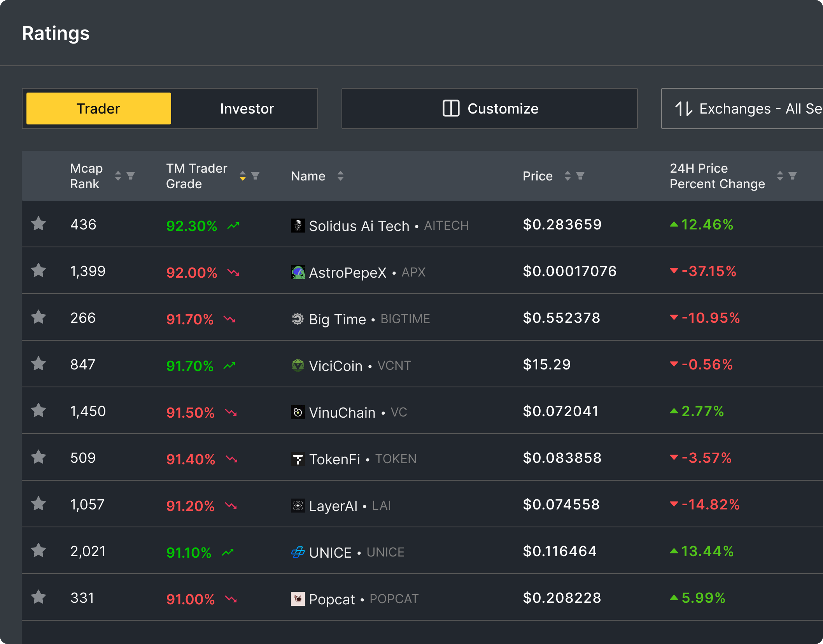The width and height of the screenshot is (823, 644).
Task: Click the Ratings page heading
Action: [56, 33]
